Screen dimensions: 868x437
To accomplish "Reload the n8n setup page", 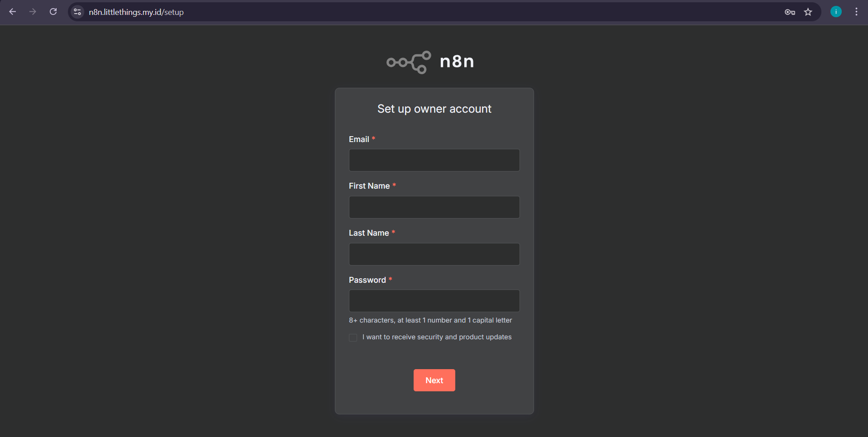I will pyautogui.click(x=53, y=12).
